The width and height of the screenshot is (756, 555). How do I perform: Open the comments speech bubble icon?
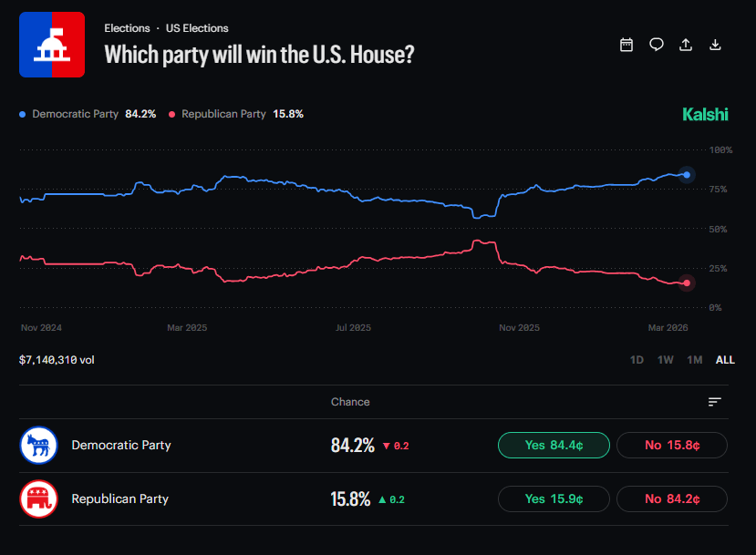[656, 45]
